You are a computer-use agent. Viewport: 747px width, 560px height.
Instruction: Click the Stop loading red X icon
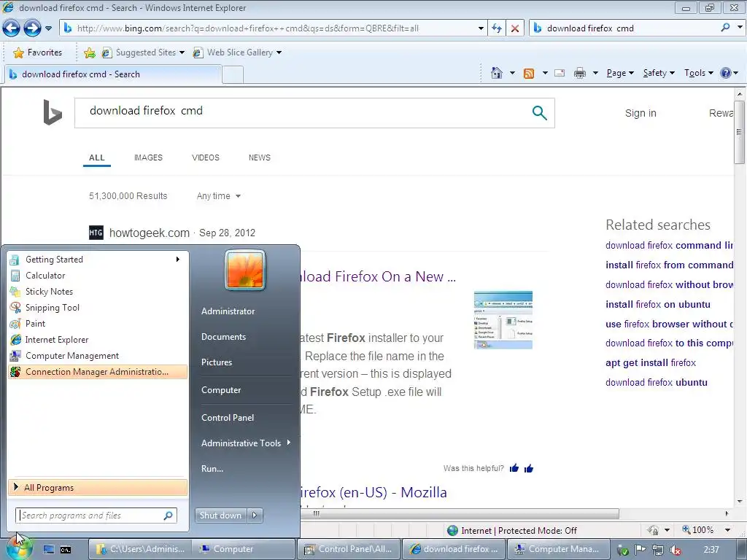coord(515,28)
